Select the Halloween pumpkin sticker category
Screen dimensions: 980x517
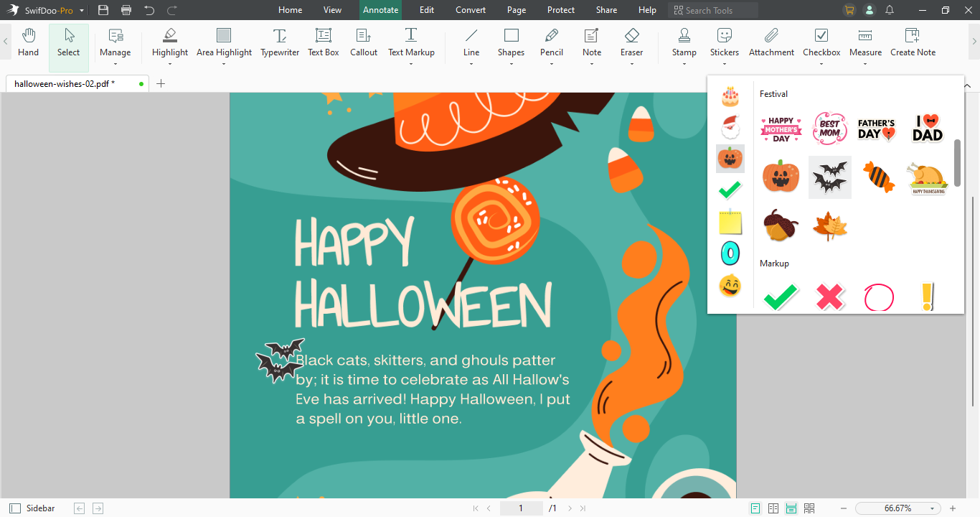(x=730, y=158)
